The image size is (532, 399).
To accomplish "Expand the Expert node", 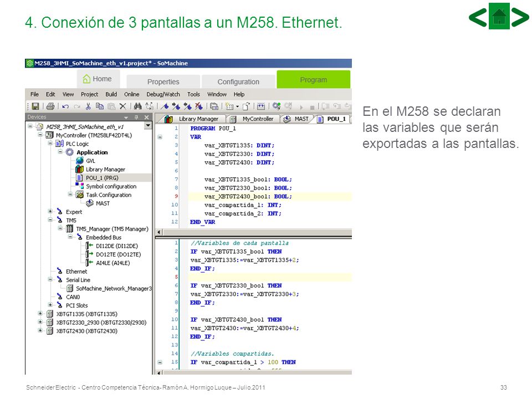I will pyautogui.click(x=50, y=211).
